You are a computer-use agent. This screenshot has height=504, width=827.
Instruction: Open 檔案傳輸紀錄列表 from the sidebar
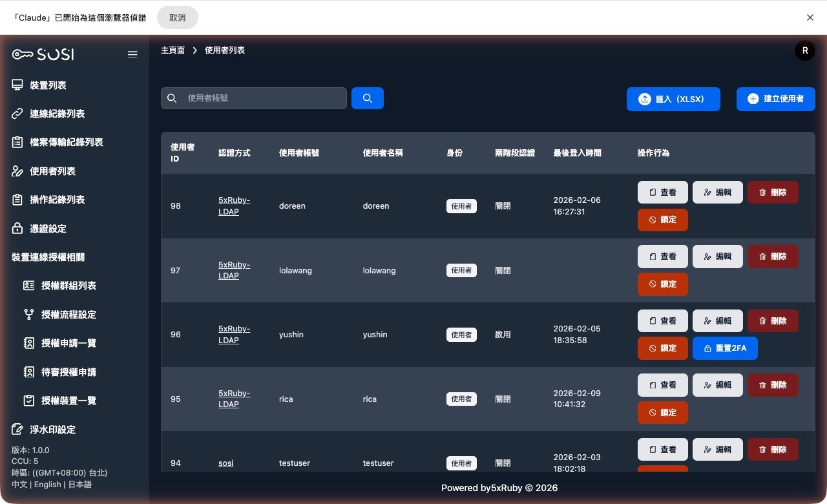coord(17,142)
